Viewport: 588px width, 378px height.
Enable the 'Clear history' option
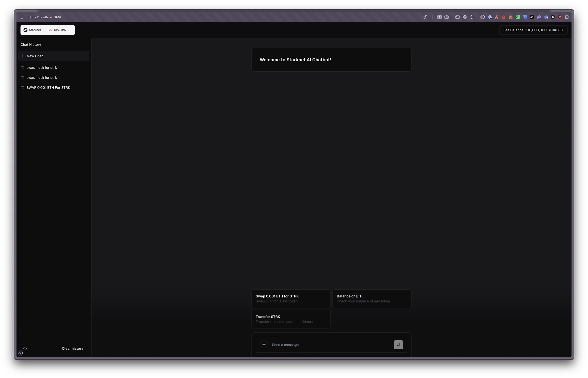[x=72, y=348]
